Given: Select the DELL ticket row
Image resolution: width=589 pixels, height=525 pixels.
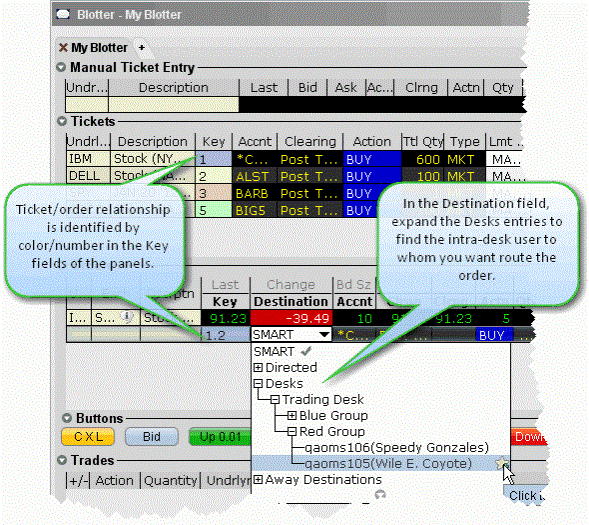Looking at the screenshot, I should click(x=295, y=176).
